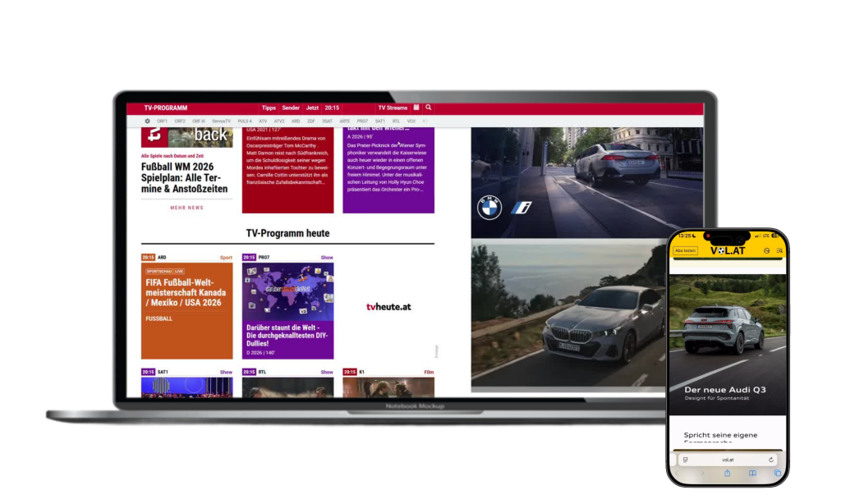
Task: Select the RTL channel tab
Action: (396, 121)
